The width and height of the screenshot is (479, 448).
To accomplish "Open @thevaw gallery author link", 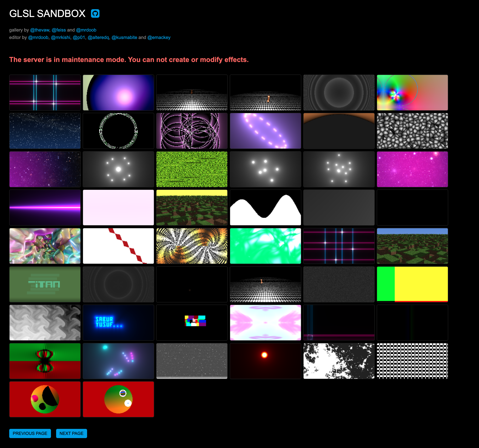I will pyautogui.click(x=39, y=30).
